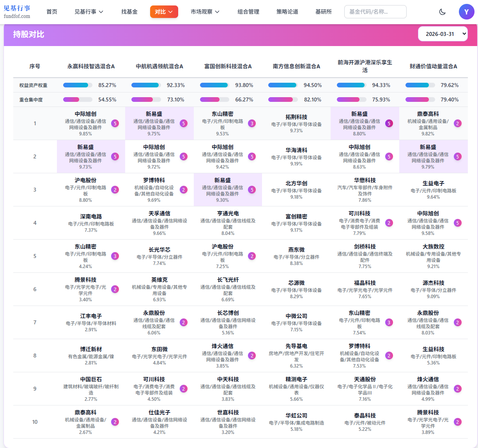This screenshot has height=448, width=478.
Task: Click badge 5 beside 中际旭创 8.63%
Action: click(x=389, y=156)
